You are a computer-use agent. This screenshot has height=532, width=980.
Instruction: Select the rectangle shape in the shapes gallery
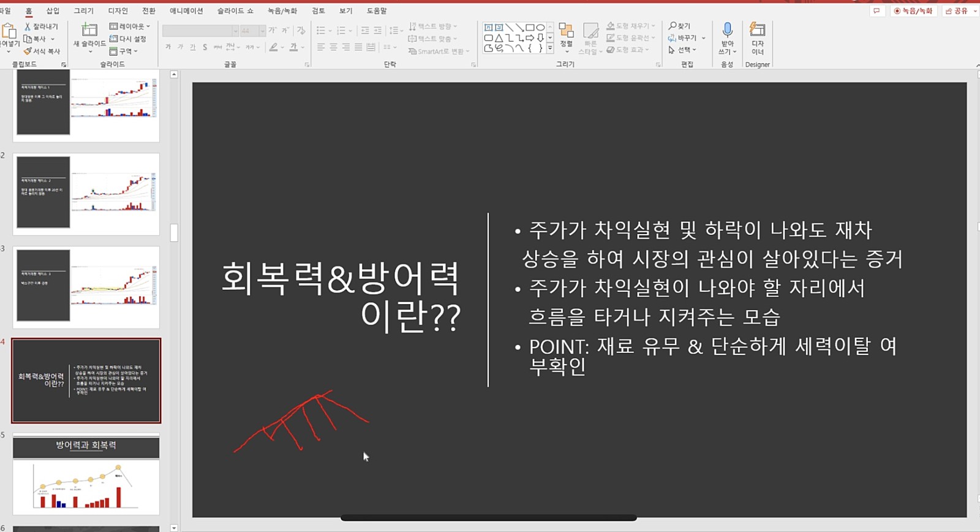(530, 28)
